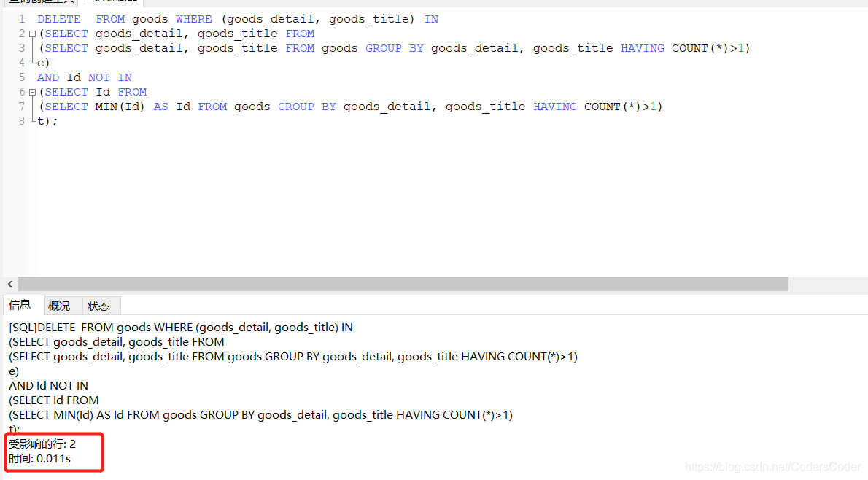This screenshot has height=480, width=868.
Task: Click the DELETE keyword on line 1
Action: [58, 19]
